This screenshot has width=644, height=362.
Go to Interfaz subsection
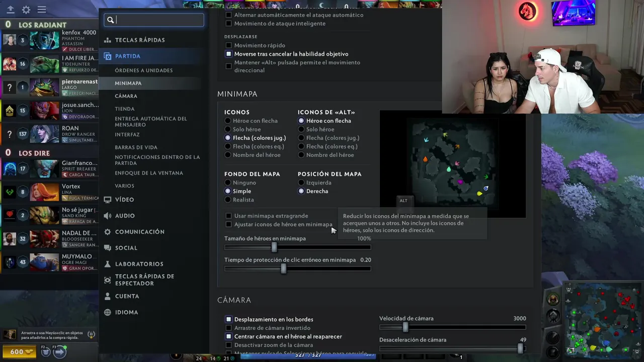127,135
